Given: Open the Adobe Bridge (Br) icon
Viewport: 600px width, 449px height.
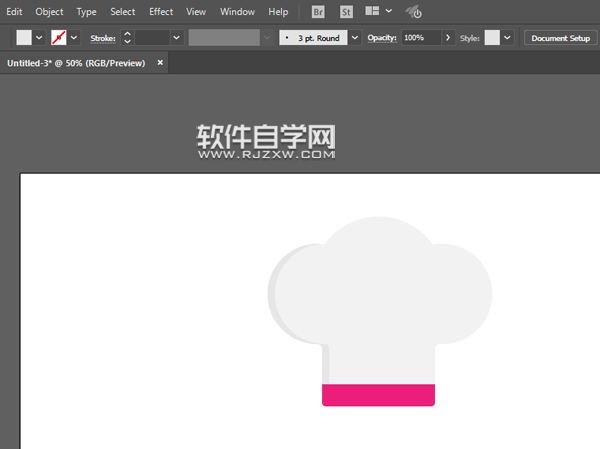Looking at the screenshot, I should (x=318, y=12).
